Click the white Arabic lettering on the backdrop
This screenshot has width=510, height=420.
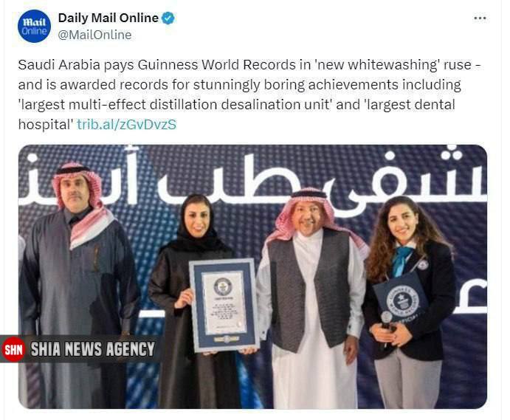(252, 181)
